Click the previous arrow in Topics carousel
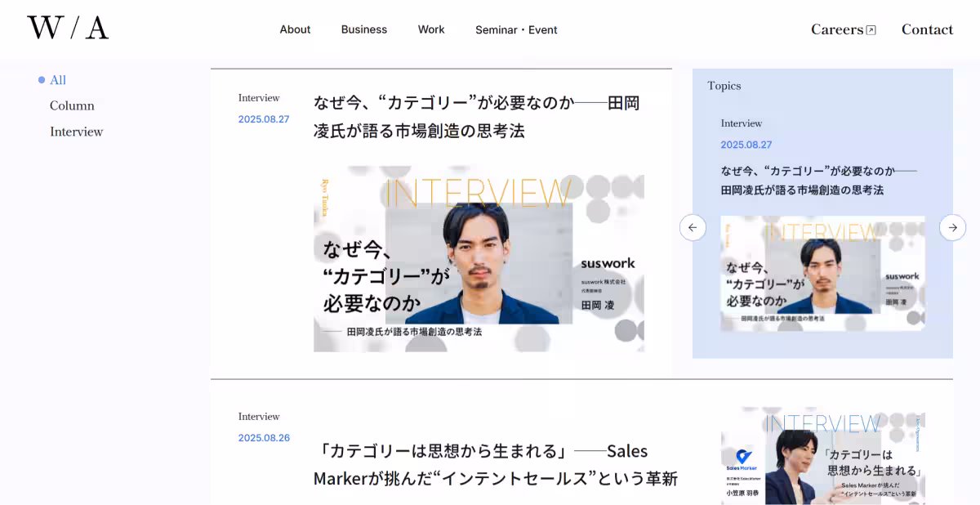This screenshot has height=505, width=980. click(x=693, y=227)
